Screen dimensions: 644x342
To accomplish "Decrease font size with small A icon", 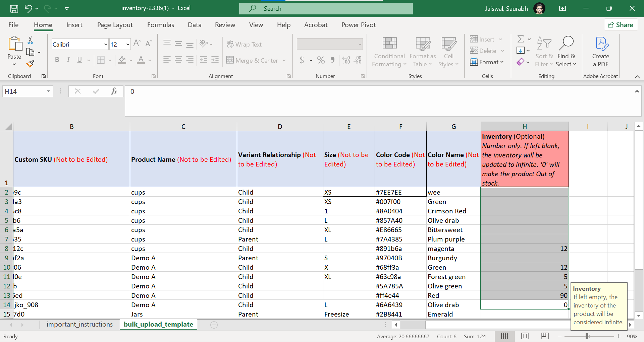I will (149, 44).
